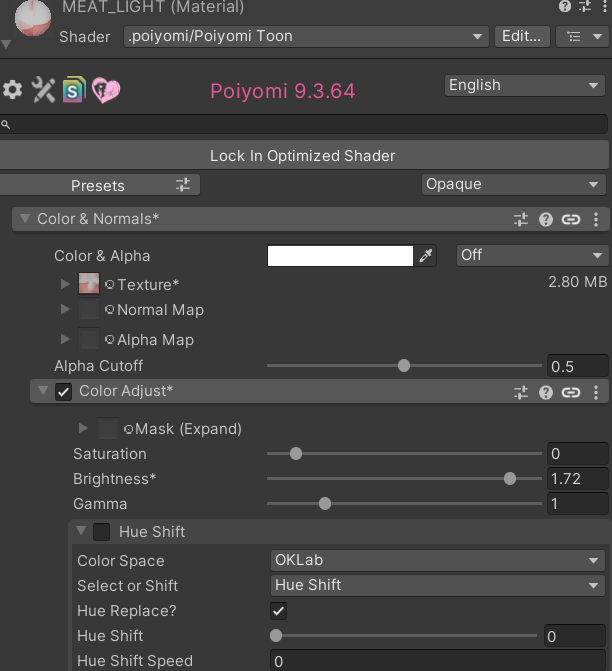612x671 pixels.
Task: Open the shader list options dropdown button
Action: (582, 36)
